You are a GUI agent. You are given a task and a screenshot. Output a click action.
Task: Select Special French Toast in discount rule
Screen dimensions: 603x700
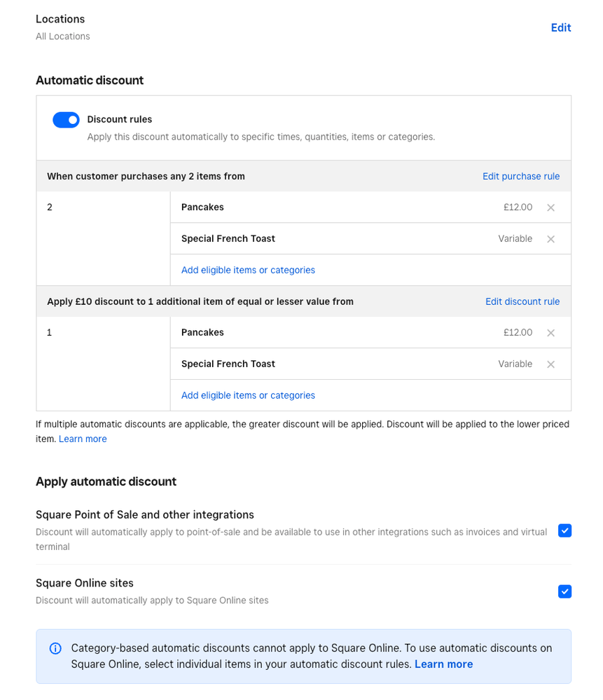point(228,364)
